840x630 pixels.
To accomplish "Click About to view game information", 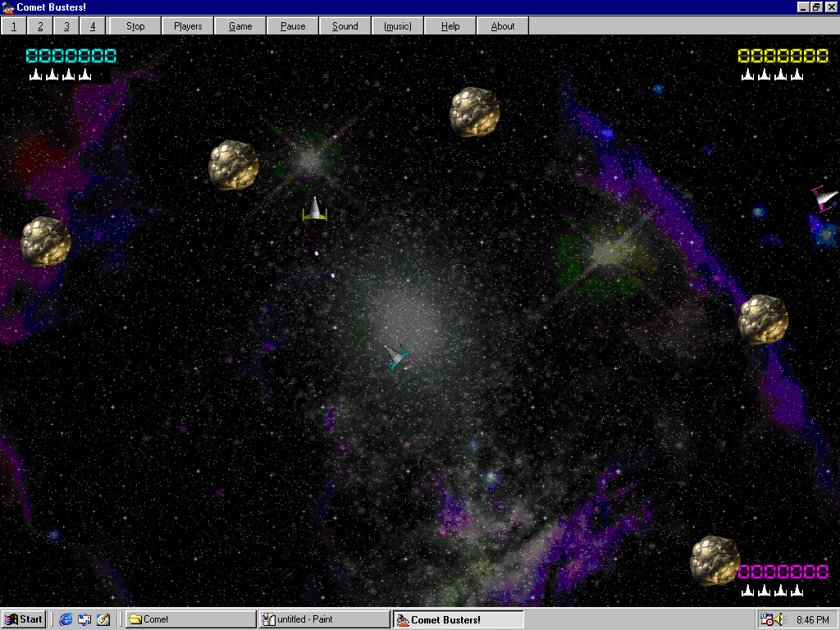I will point(502,25).
